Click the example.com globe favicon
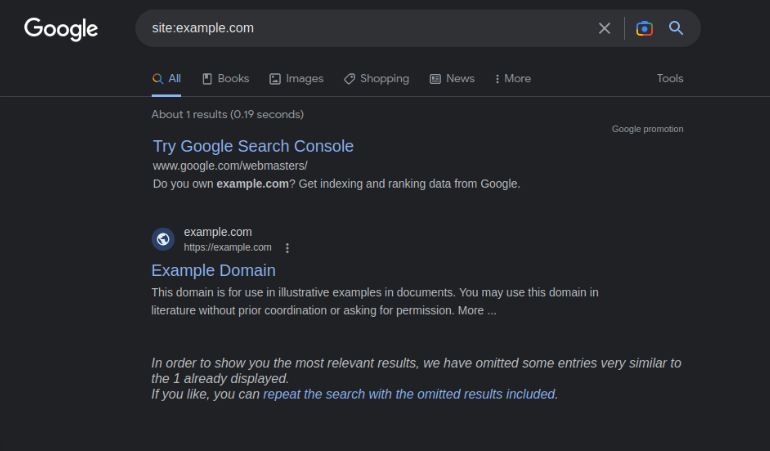This screenshot has height=451, width=770. 163,239
